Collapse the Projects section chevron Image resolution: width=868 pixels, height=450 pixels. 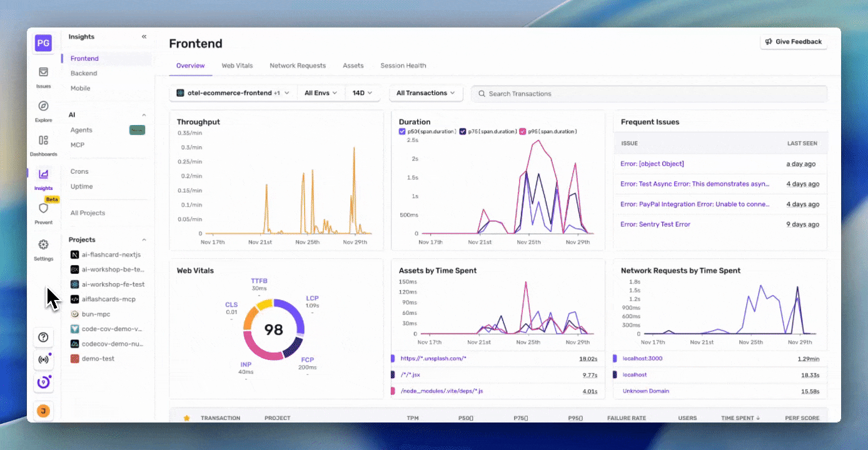144,239
